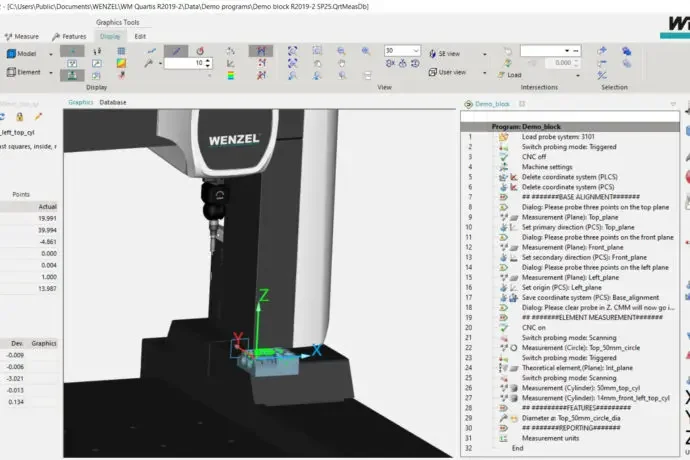Click the Model button

pos(22,54)
